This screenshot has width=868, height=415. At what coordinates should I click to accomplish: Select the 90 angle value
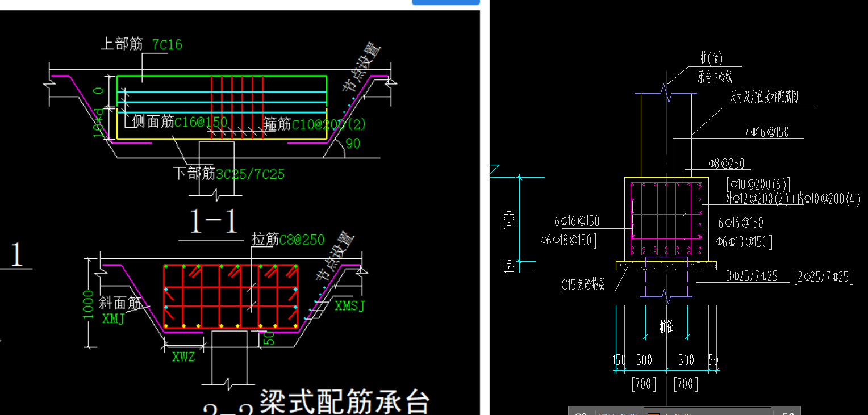[353, 144]
